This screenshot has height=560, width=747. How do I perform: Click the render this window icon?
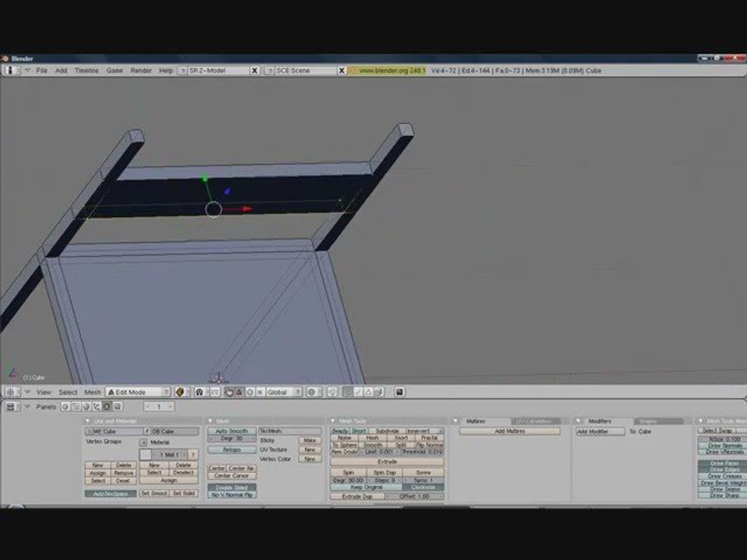coord(399,392)
